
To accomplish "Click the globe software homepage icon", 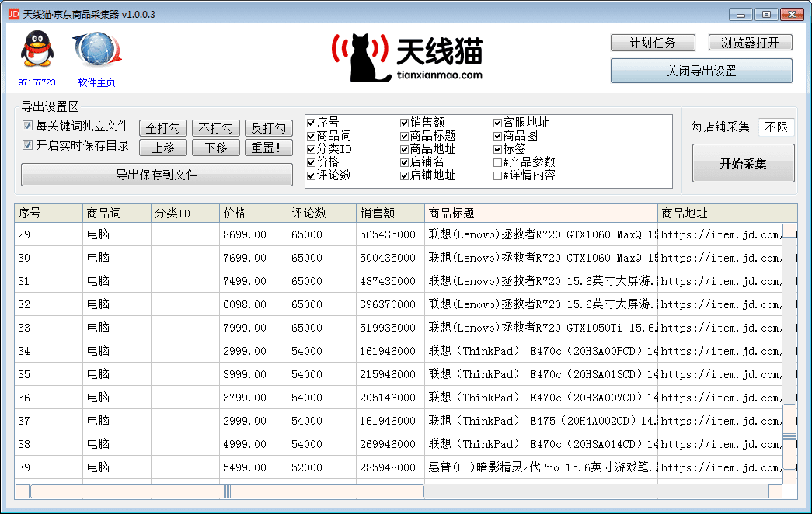I will pos(97,49).
